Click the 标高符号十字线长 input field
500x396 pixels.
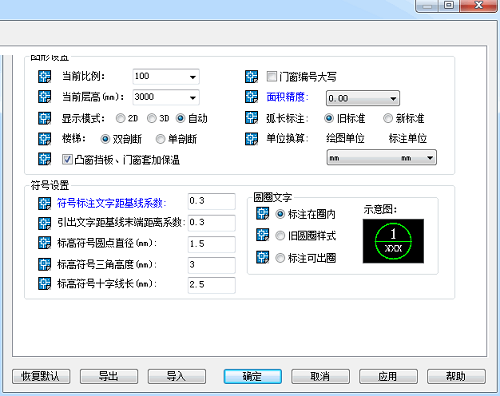(x=212, y=285)
